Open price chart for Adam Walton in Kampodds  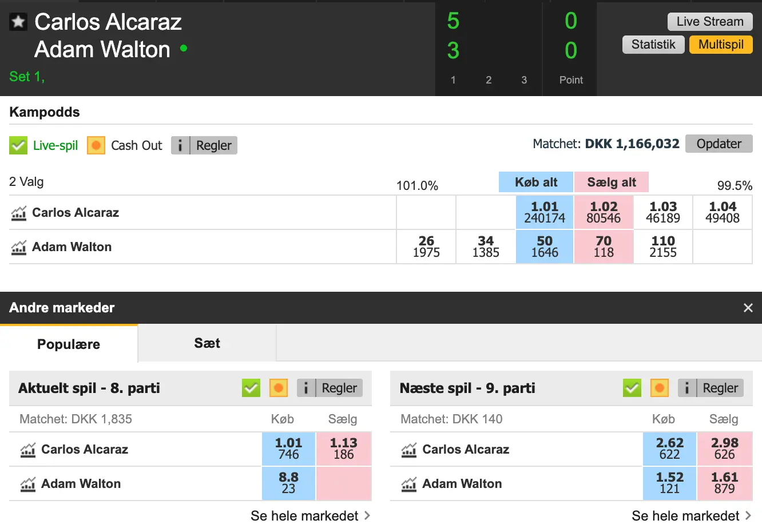tap(20, 247)
